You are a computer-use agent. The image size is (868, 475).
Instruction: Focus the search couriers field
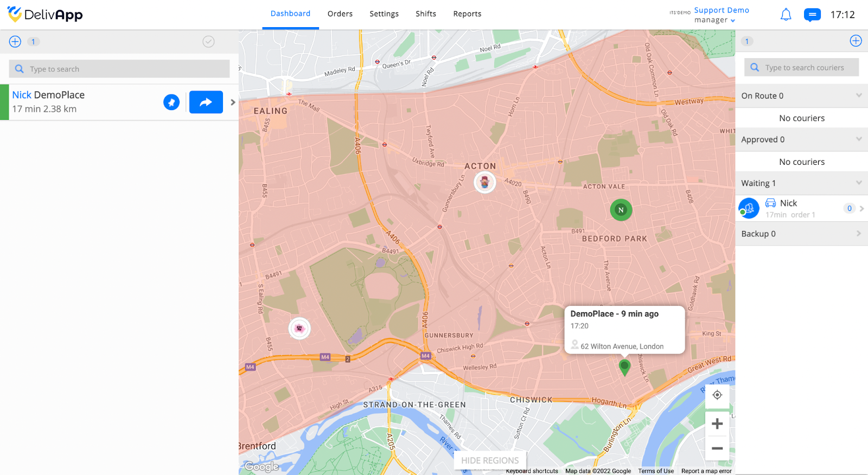[801, 67]
